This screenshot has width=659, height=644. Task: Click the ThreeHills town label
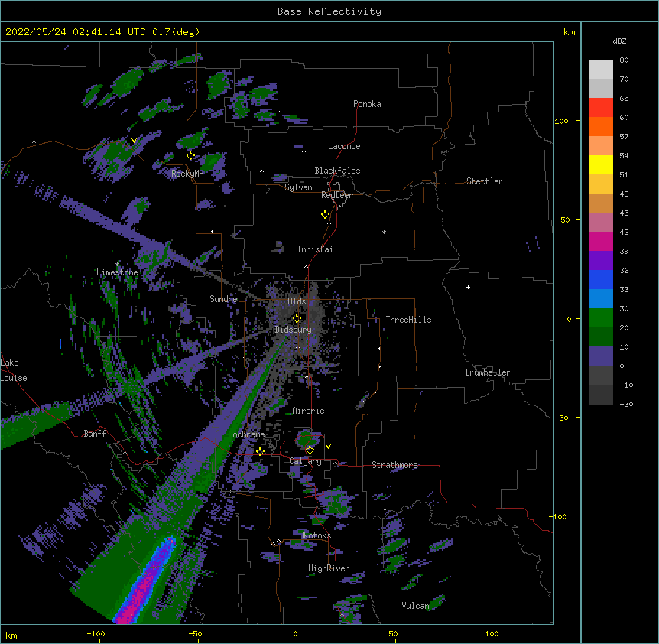point(408,320)
